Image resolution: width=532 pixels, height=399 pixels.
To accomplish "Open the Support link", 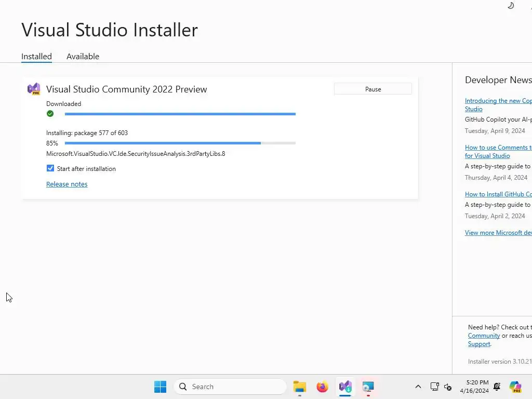I will pyautogui.click(x=479, y=344).
